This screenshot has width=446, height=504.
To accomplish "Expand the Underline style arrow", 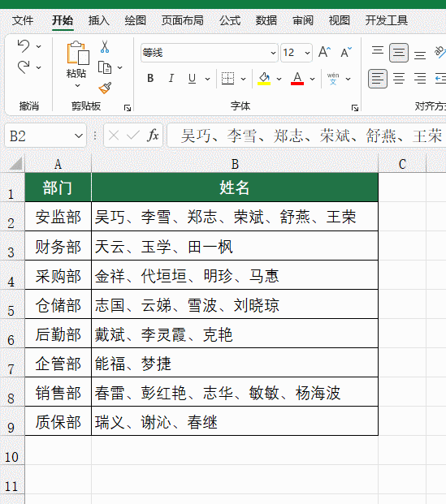I will tap(207, 79).
